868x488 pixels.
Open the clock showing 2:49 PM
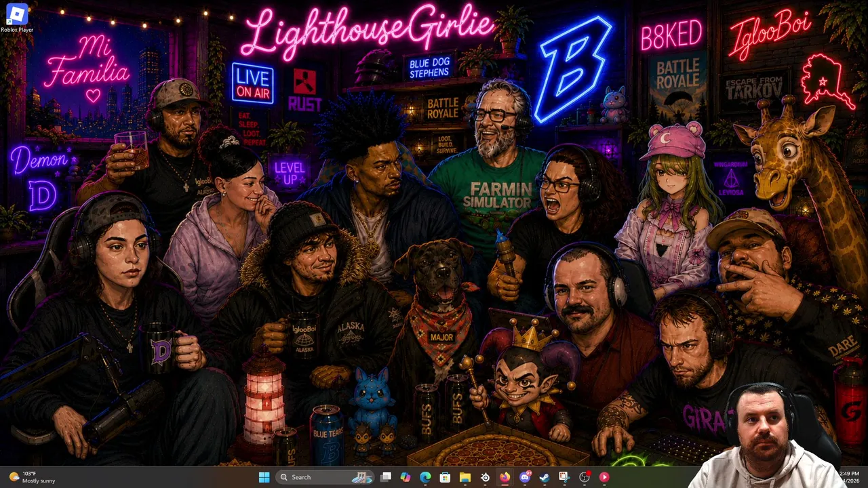tap(850, 477)
